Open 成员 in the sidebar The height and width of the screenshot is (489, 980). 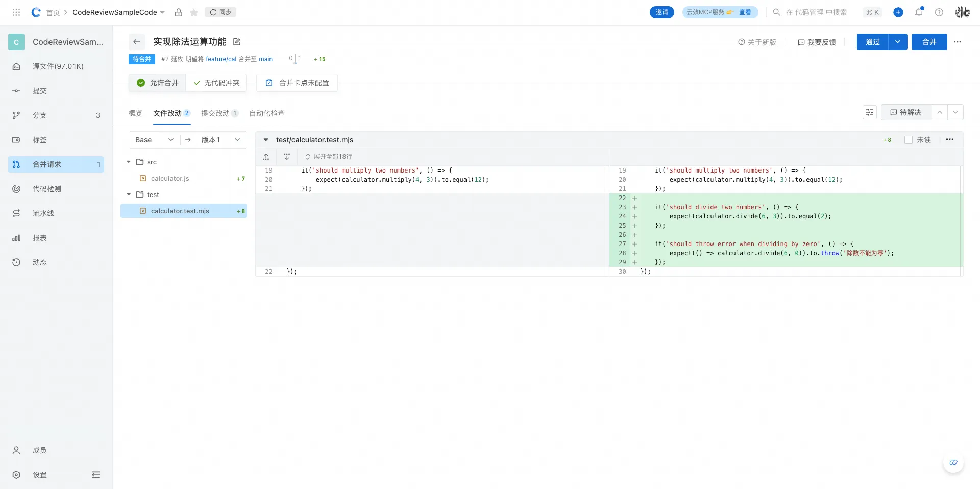56,450
